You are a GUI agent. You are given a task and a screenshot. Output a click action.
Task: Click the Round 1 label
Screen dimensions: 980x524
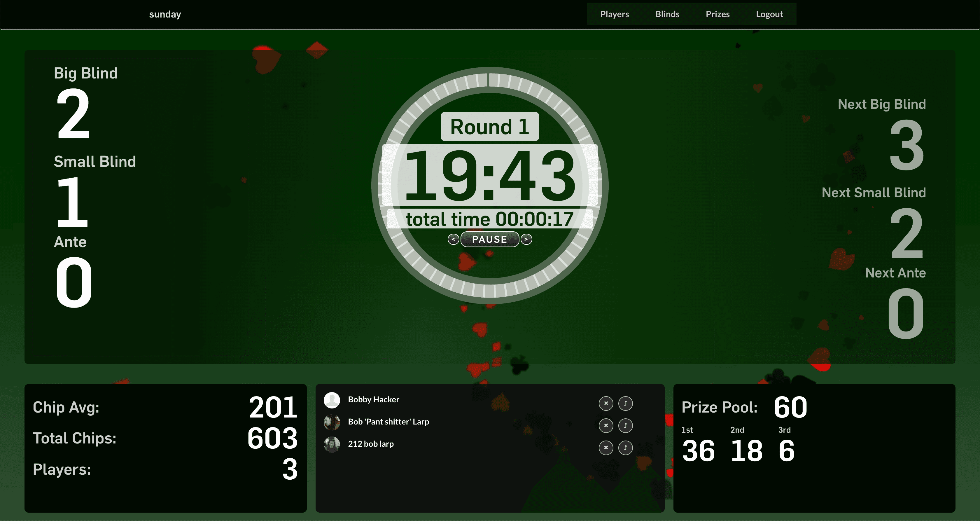[x=490, y=127]
